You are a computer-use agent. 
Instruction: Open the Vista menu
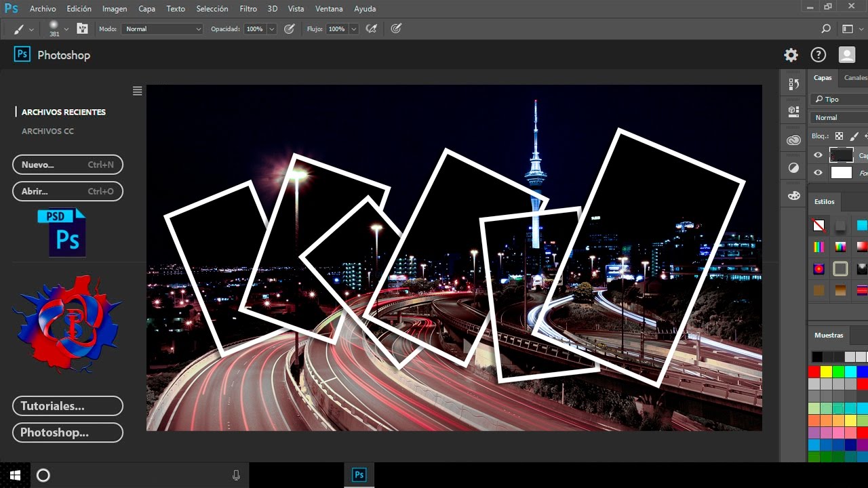[296, 9]
